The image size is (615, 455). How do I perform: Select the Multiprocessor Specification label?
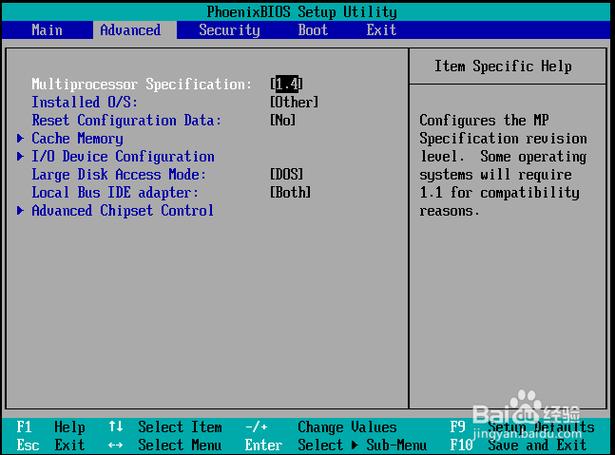pyautogui.click(x=142, y=84)
